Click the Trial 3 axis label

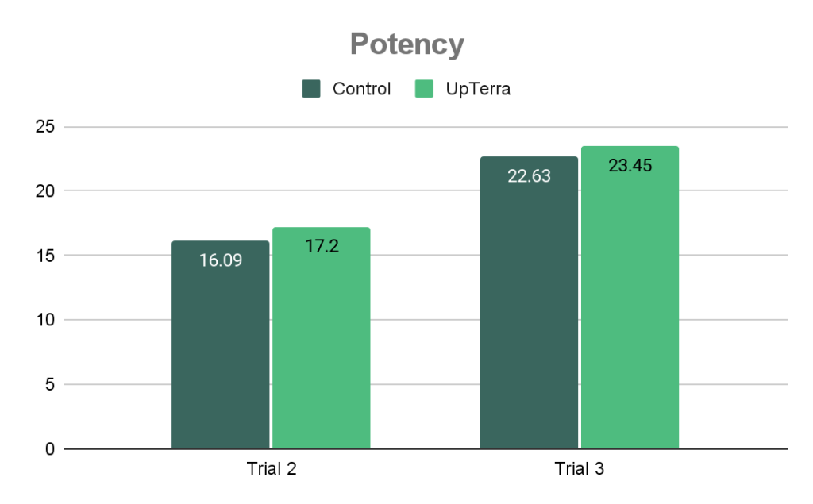point(579,469)
